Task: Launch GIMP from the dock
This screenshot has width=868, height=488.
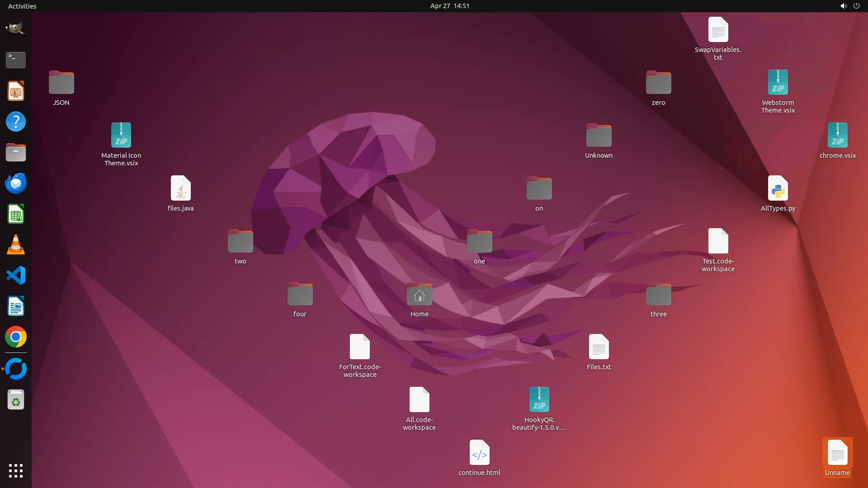Action: pyautogui.click(x=16, y=28)
